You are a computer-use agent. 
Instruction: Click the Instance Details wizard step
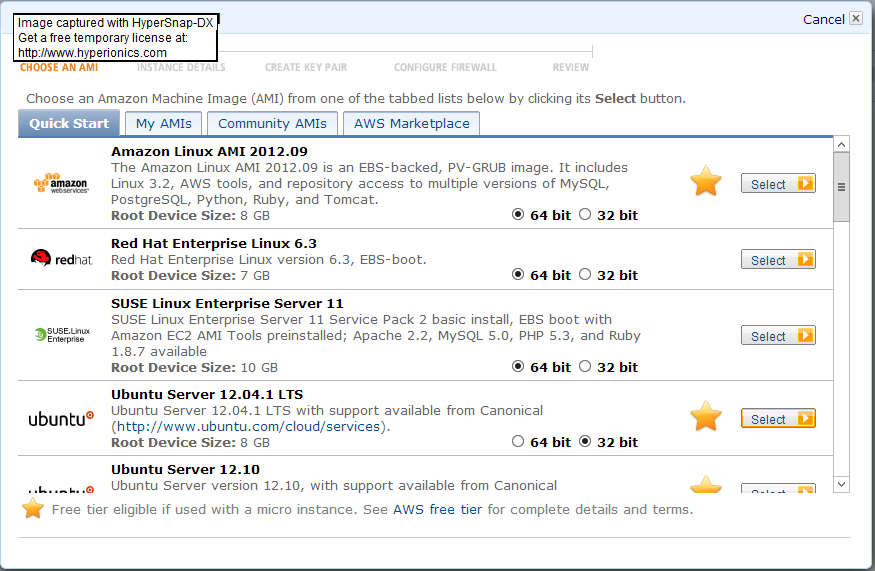click(x=181, y=68)
